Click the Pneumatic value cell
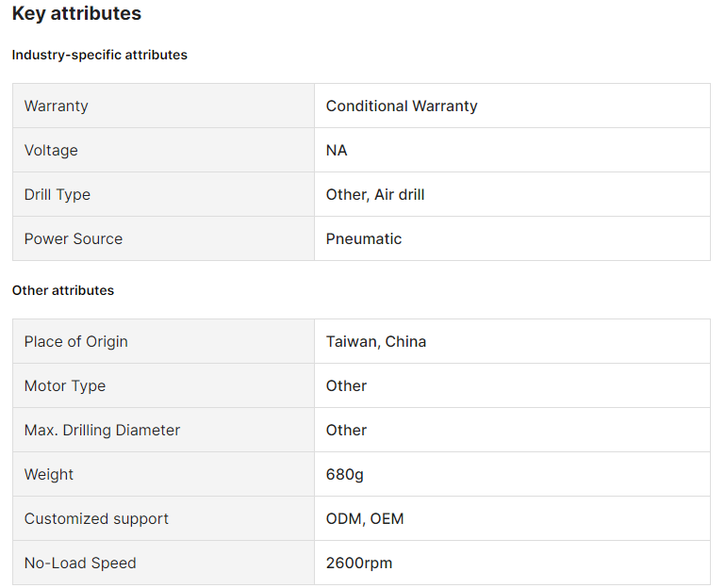This screenshot has height=588, width=725. pos(364,238)
